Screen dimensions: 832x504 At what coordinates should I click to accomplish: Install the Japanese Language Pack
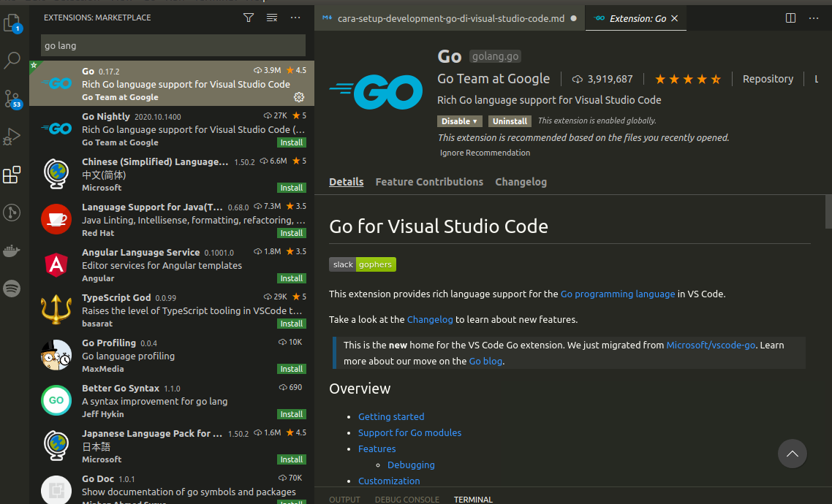[x=291, y=459]
